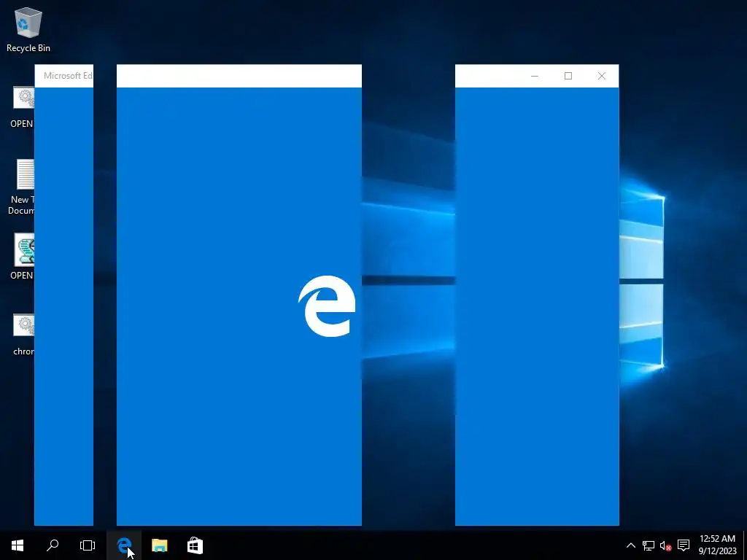Minimize the Microsoft Edge window
Screen dimensions: 747x560
pos(535,76)
